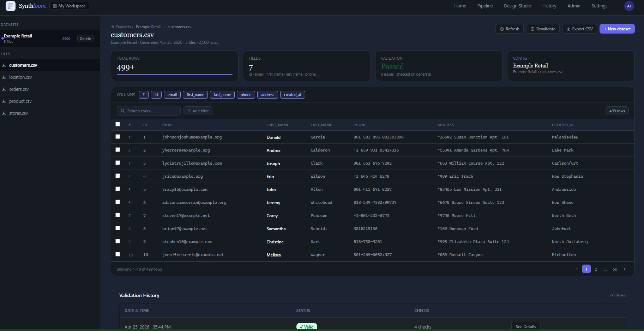Toggle the email column chip
644x331 pixels.
[172, 95]
